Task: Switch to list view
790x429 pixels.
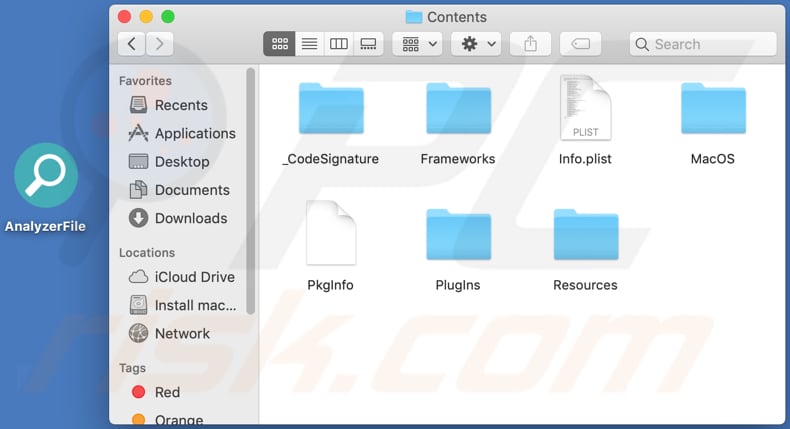Action: 309,44
